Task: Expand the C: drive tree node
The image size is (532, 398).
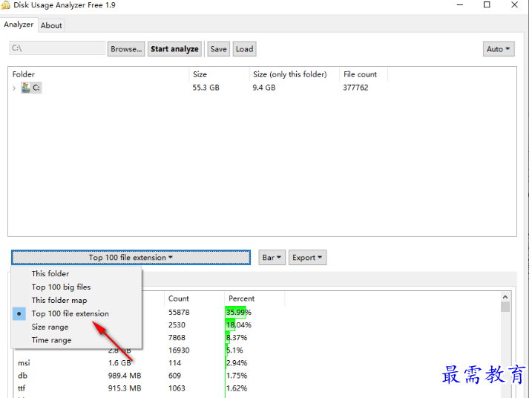Action: 14,88
